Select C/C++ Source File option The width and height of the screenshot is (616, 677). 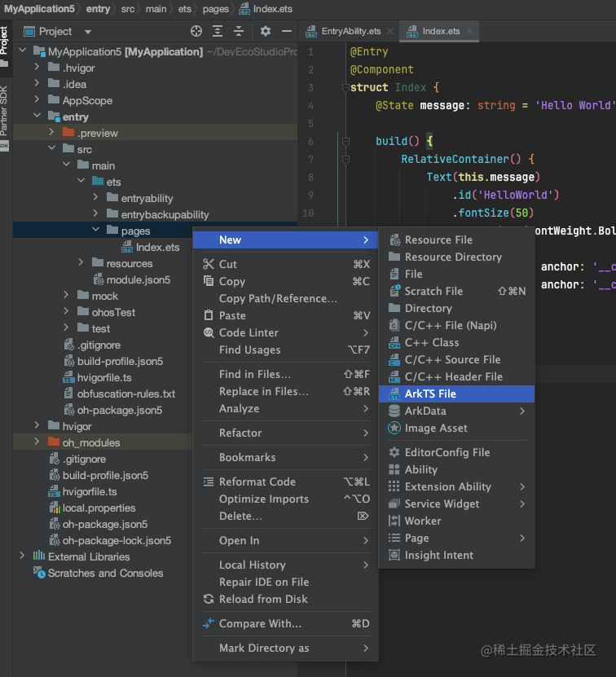pyautogui.click(x=456, y=359)
